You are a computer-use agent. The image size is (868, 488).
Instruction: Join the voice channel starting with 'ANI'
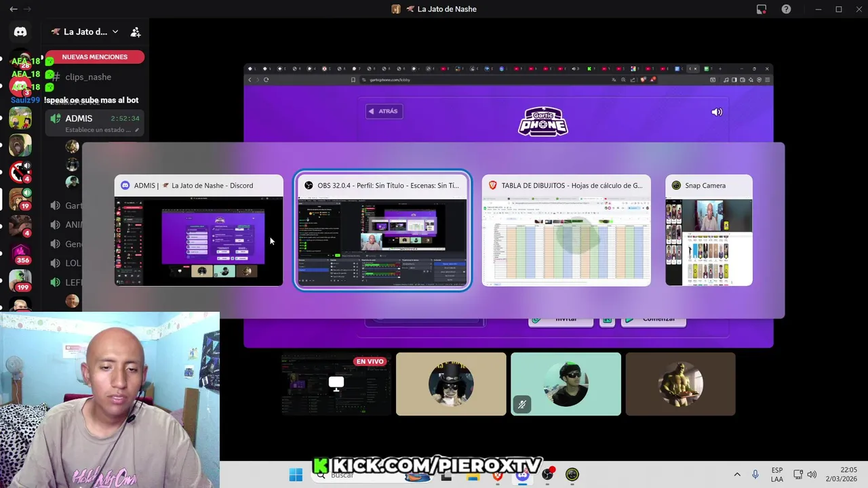[66, 225]
